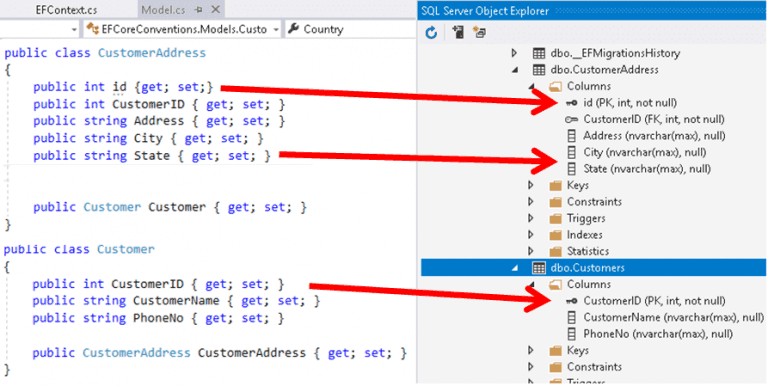Viewport: 768px width, 386px height.
Task: Expand the Triggers folder under CustomerAddress
Action: pyautogui.click(x=530, y=218)
